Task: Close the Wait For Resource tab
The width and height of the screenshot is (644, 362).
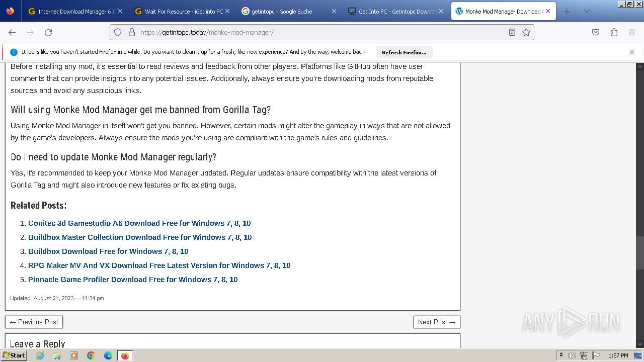Action: (227, 11)
